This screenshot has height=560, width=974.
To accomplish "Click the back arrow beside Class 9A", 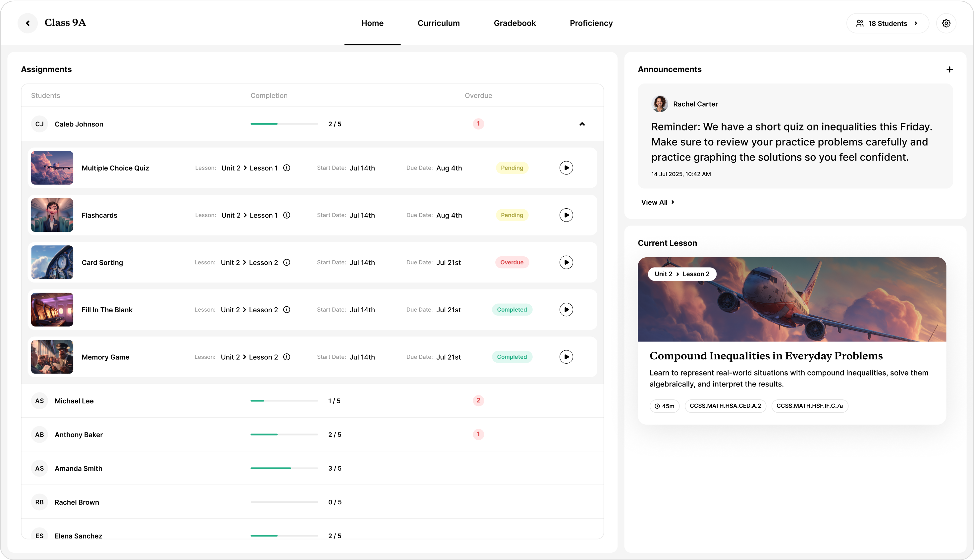I will click(28, 23).
